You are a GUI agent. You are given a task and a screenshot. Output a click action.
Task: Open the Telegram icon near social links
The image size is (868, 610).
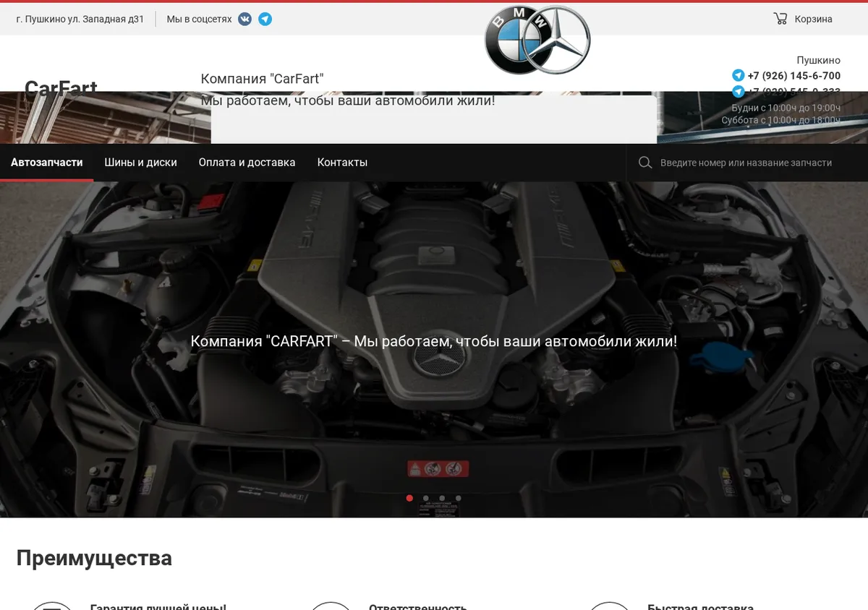[x=265, y=20]
